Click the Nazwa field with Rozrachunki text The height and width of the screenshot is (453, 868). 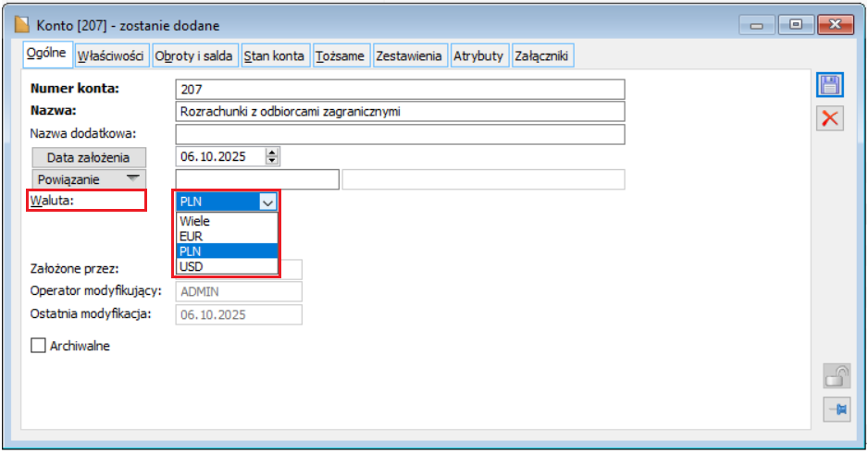(x=400, y=111)
